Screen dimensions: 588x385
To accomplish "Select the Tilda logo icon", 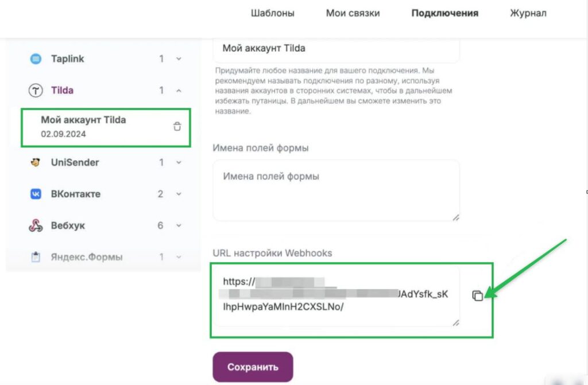I will click(36, 90).
